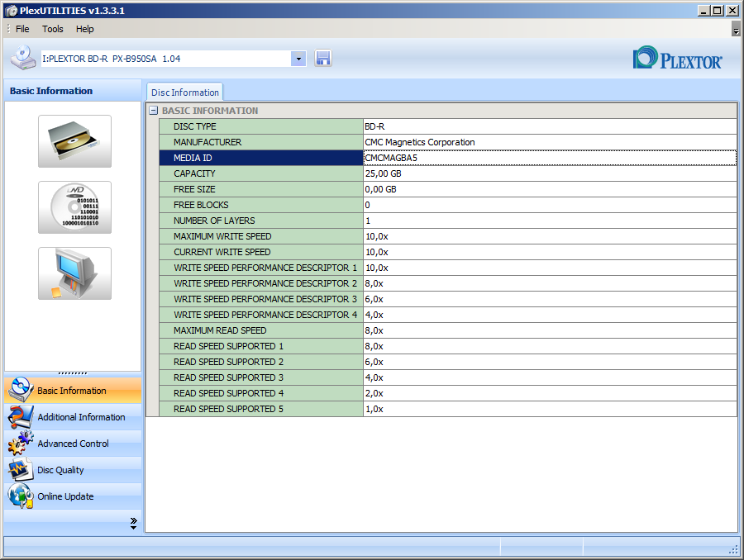This screenshot has height=560, width=744.
Task: Open the Help menu
Action: click(85, 29)
